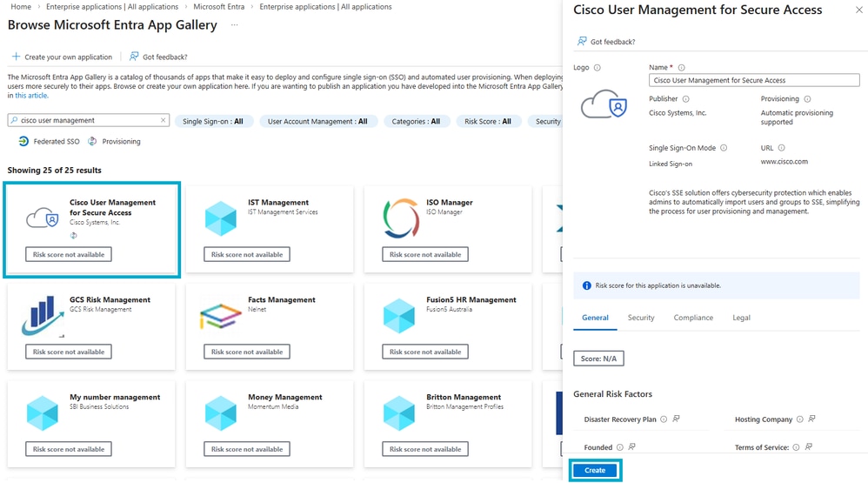Click the Cisco cloud shield logo in the card
Viewport: 868px width, 483px height.
pyautogui.click(x=43, y=218)
